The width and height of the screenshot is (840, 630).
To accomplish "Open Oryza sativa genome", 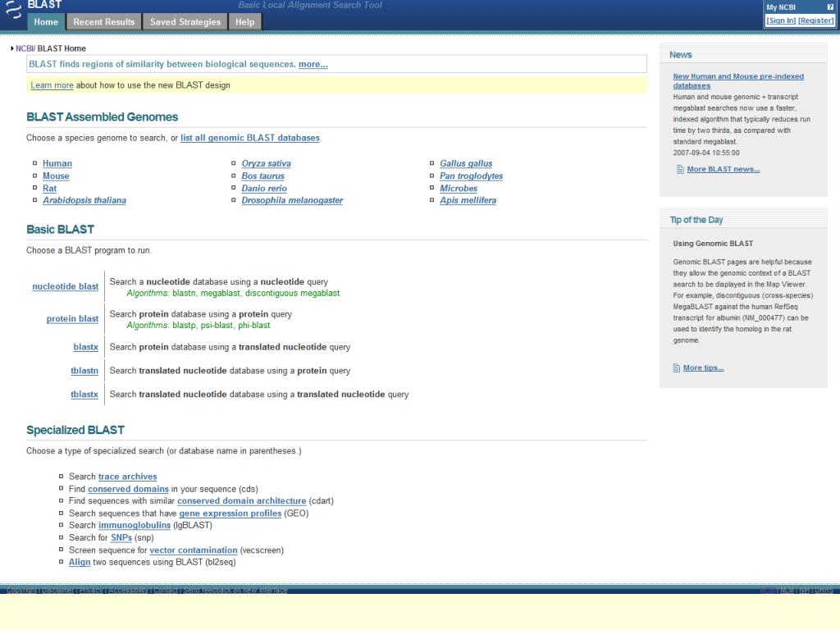I will (x=267, y=163).
